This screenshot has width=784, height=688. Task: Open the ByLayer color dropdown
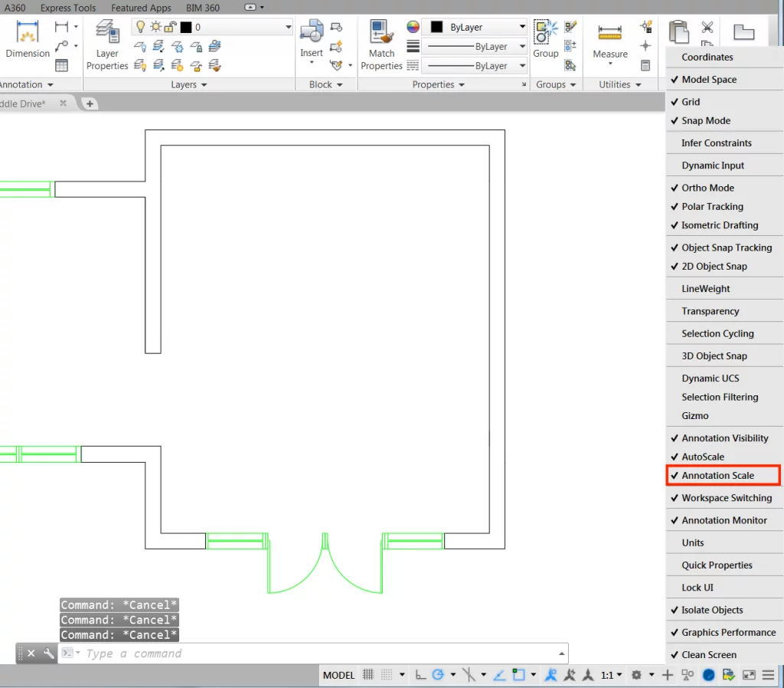click(521, 26)
